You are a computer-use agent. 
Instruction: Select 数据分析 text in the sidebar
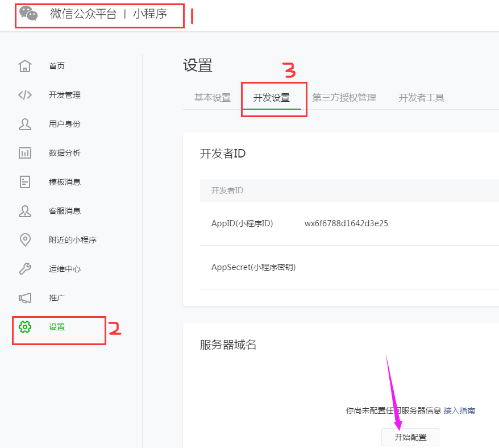[65, 153]
